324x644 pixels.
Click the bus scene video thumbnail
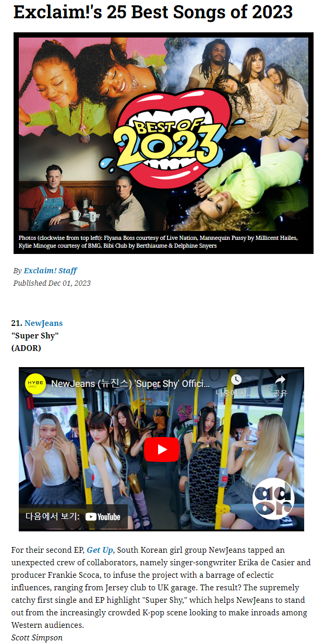[x=161, y=449]
